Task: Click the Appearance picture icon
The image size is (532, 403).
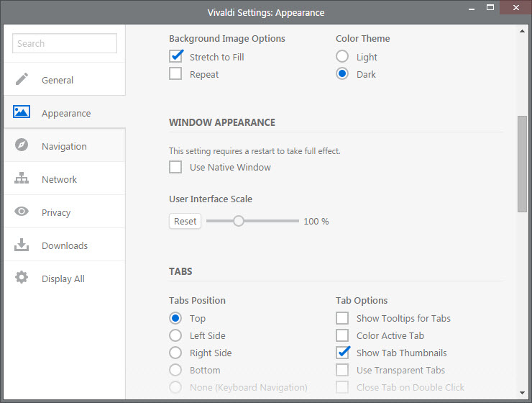Action: pos(22,112)
